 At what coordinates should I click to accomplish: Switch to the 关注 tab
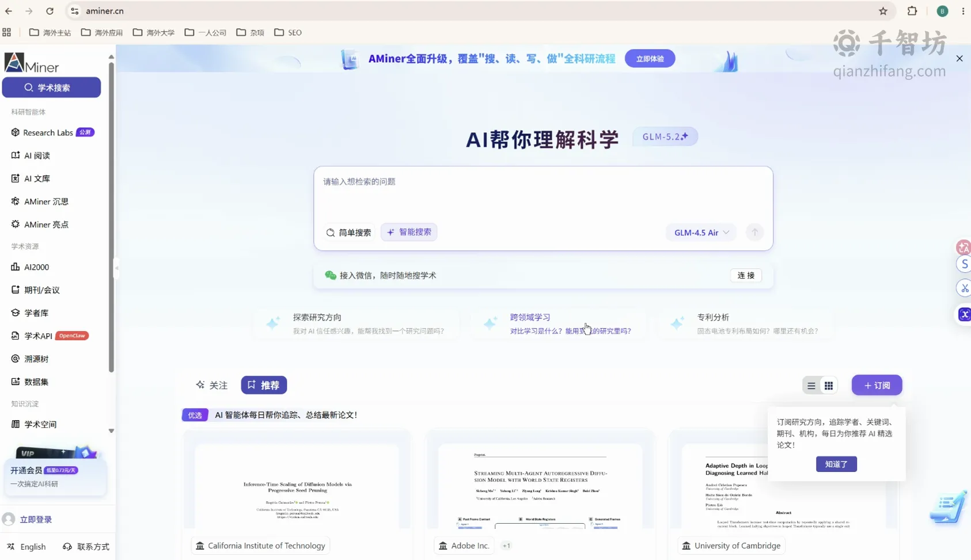tap(211, 385)
